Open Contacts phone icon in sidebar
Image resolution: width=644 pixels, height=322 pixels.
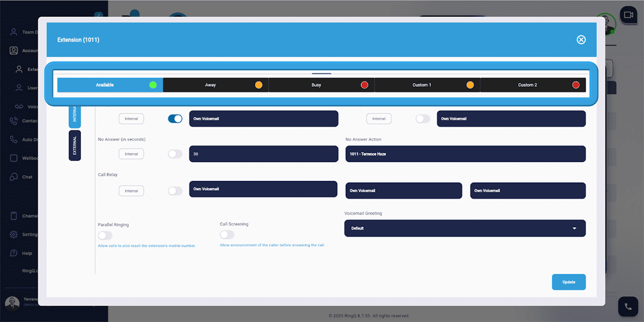[14, 121]
